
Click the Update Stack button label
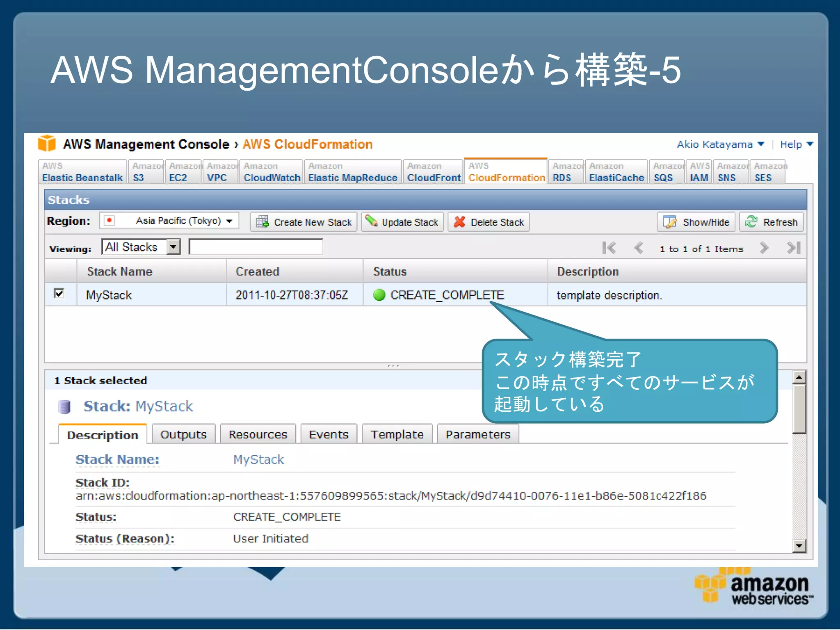410,222
